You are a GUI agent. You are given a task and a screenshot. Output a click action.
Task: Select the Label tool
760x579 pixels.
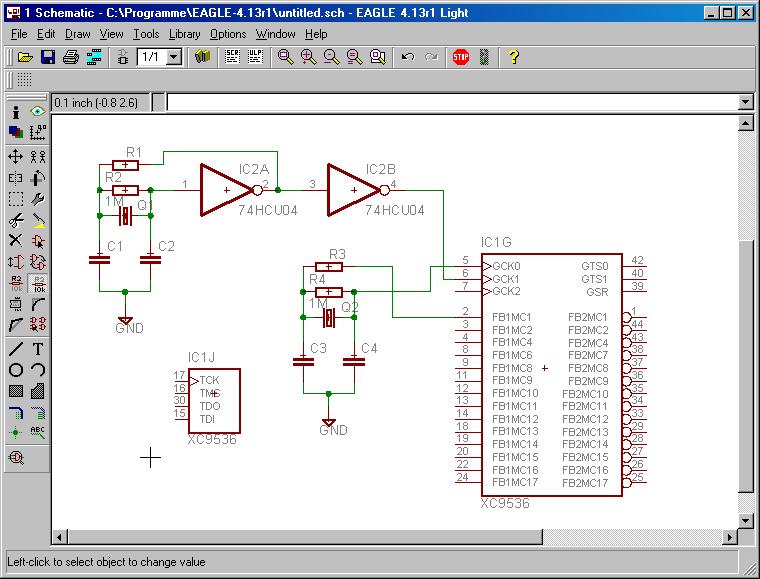[37, 432]
